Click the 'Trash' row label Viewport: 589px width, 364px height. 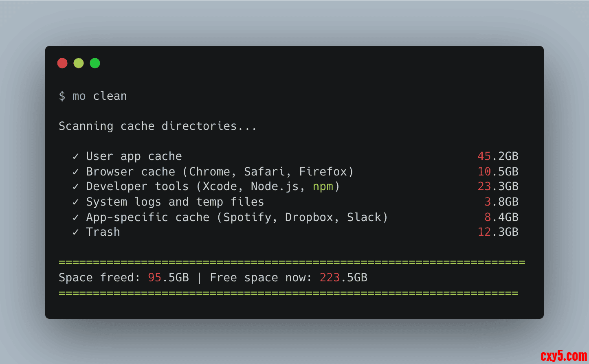(x=103, y=232)
